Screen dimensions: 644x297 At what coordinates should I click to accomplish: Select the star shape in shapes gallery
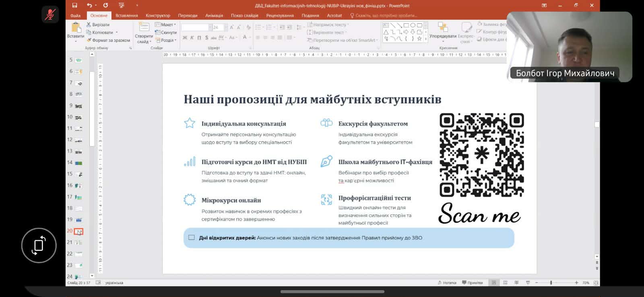419,39
